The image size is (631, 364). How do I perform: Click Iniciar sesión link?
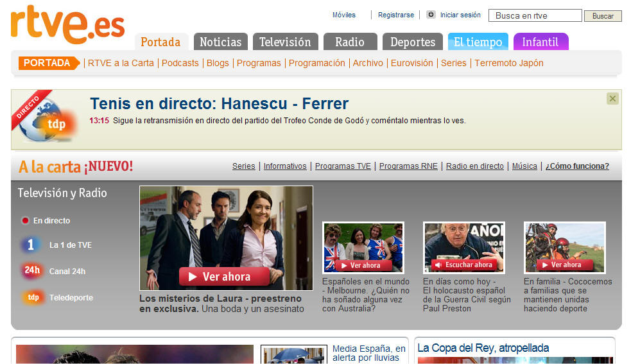pyautogui.click(x=460, y=15)
